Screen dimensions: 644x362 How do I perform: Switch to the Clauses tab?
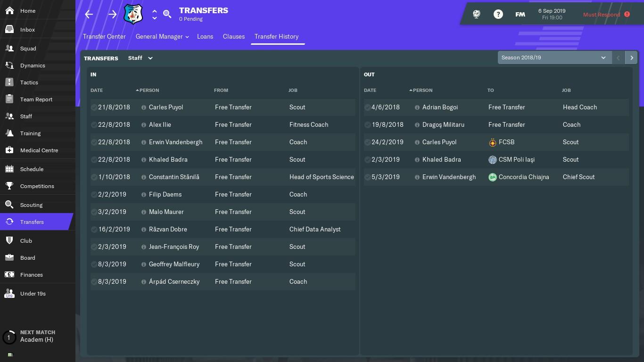tap(234, 36)
